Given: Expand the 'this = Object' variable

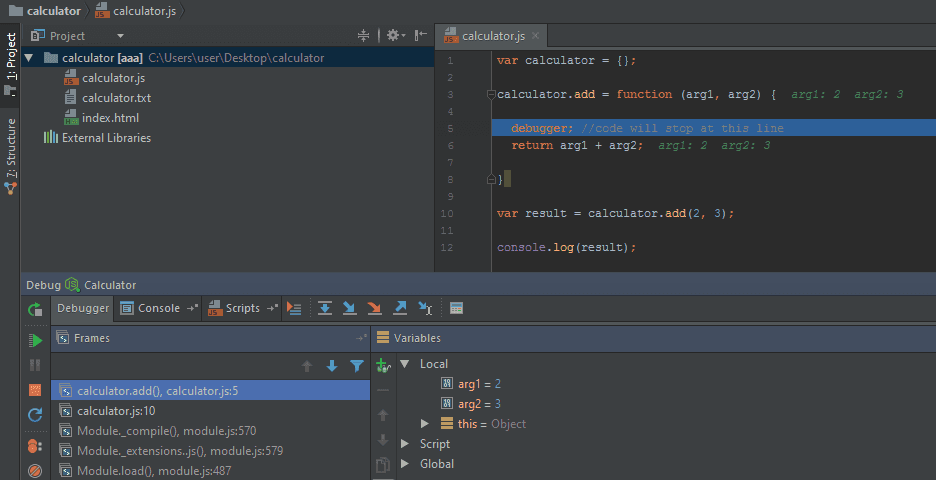Looking at the screenshot, I should click(424, 424).
